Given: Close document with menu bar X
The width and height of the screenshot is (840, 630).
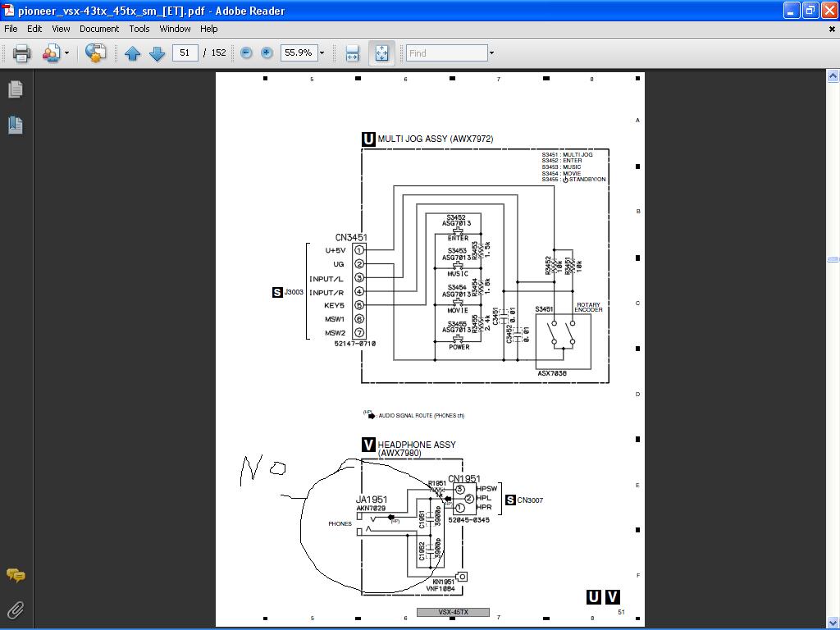Looking at the screenshot, I should tap(832, 29).
